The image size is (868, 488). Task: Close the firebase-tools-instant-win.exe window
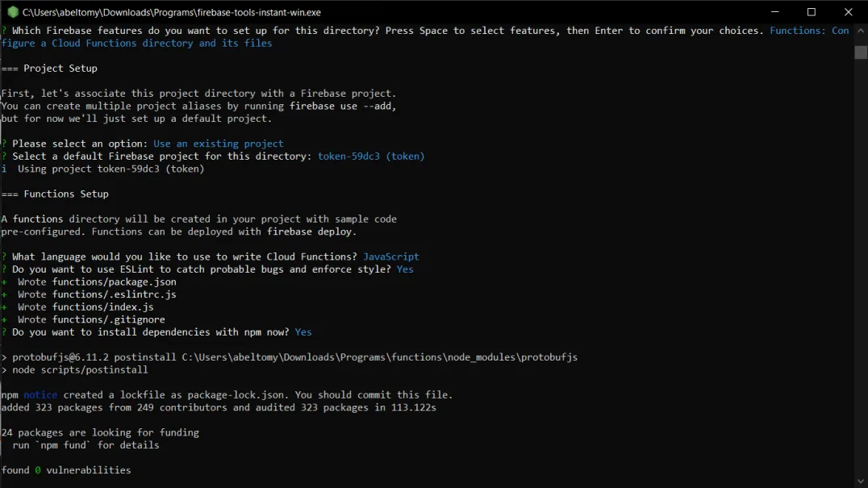point(848,11)
